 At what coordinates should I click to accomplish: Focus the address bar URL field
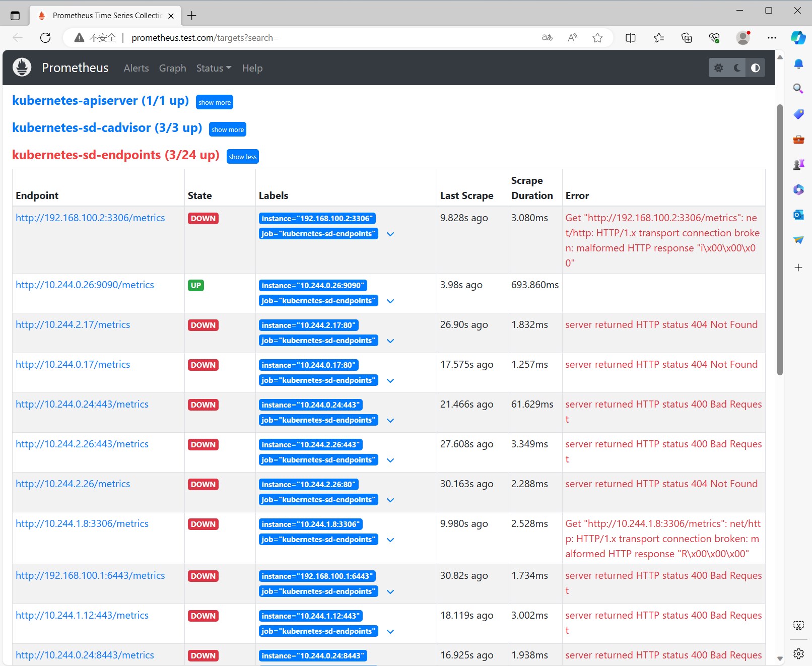205,38
